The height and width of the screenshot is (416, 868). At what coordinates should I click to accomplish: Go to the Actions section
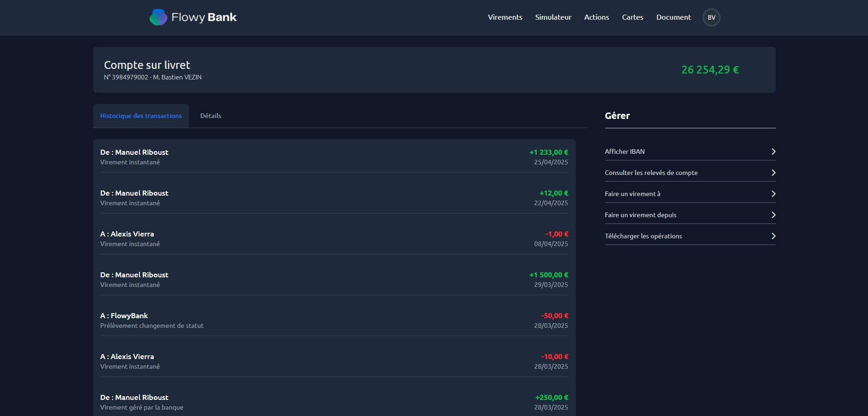596,17
